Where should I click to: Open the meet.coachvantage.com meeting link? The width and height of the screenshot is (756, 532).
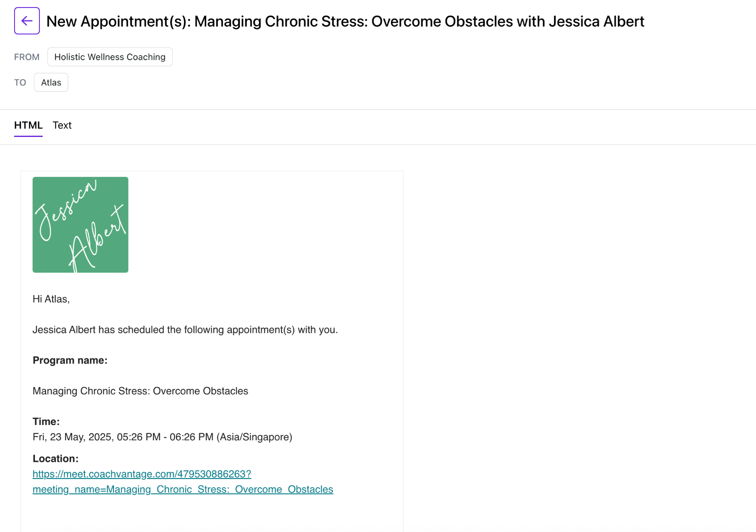point(142,474)
